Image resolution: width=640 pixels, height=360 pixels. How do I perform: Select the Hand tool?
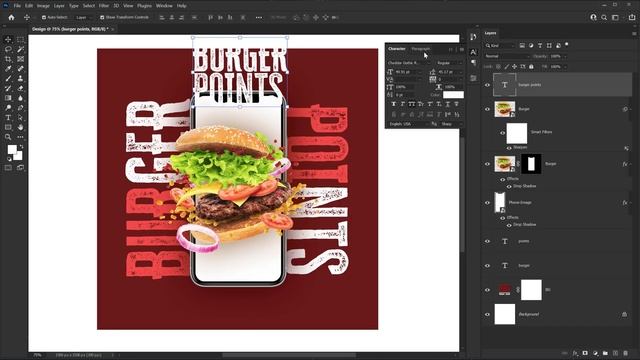[x=20, y=127]
